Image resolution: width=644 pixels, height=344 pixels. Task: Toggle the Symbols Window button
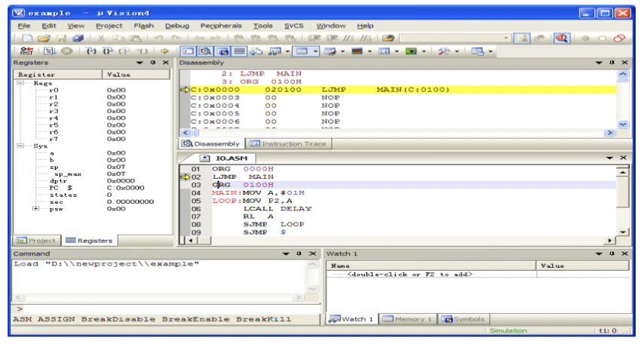[222, 51]
